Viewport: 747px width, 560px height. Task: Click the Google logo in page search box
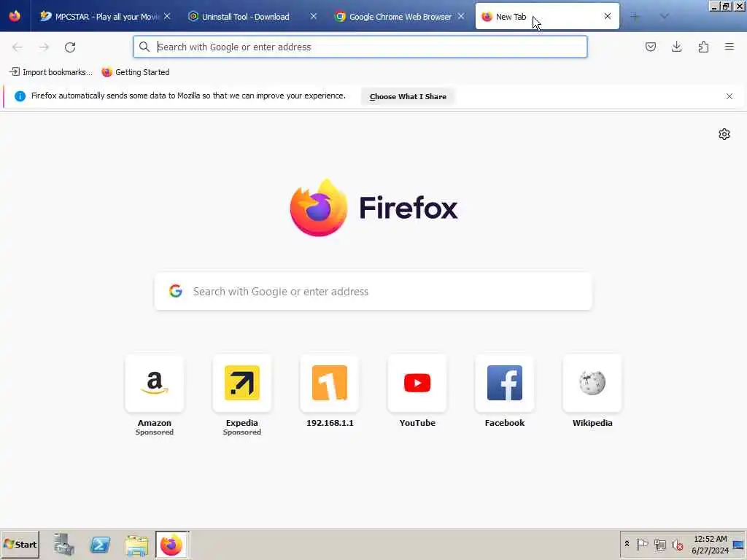176,291
